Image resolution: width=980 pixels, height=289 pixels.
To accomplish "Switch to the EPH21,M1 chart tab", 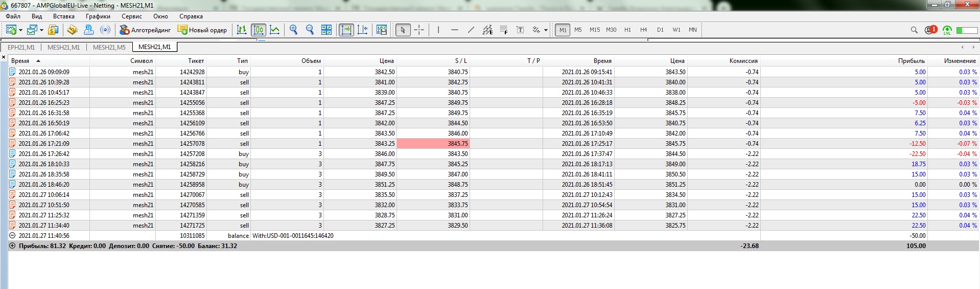I will click(21, 47).
